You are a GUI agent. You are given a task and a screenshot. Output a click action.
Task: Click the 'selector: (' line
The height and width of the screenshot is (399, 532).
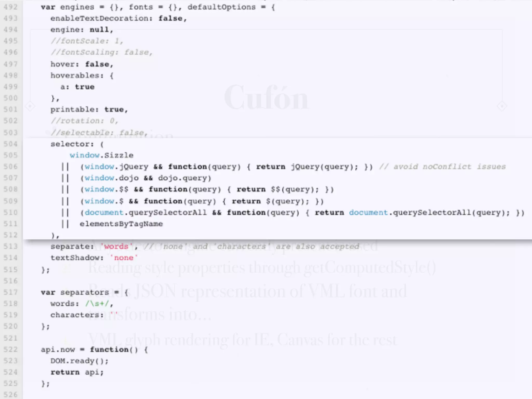[x=77, y=144]
